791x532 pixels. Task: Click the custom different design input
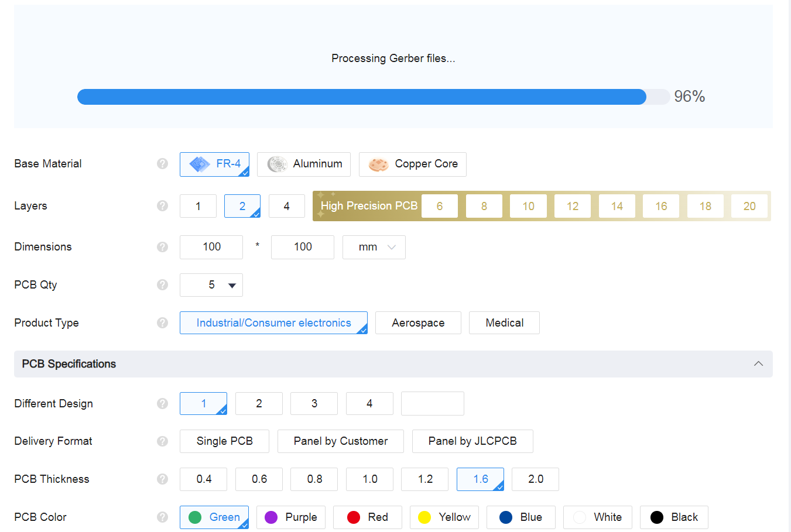433,404
